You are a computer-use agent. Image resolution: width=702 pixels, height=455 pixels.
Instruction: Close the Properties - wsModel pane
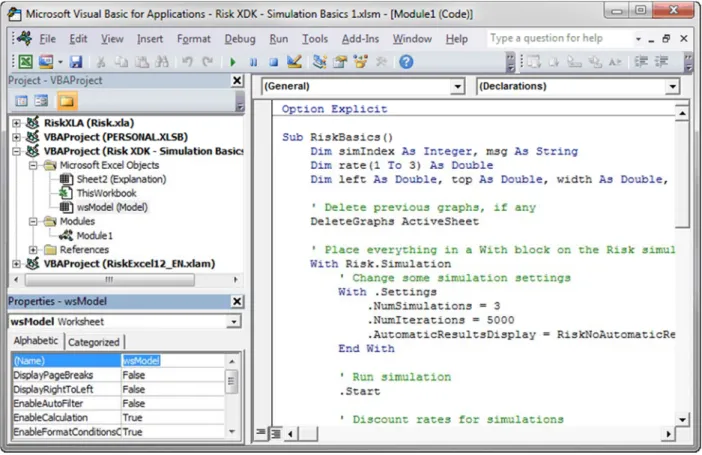point(237,301)
